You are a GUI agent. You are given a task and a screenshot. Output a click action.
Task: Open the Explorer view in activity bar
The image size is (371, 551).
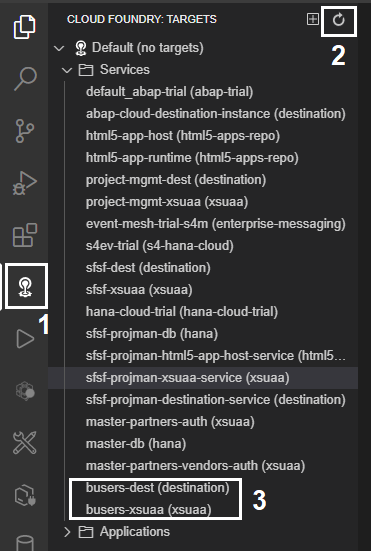pyautogui.click(x=25, y=27)
